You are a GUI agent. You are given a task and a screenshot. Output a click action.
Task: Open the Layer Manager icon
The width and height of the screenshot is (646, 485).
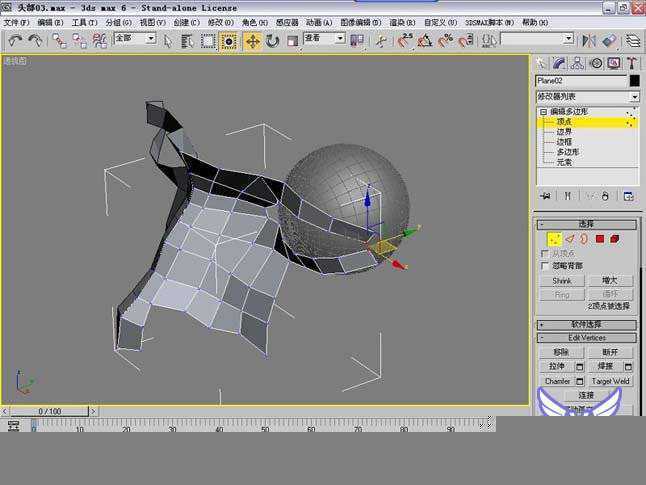click(633, 40)
